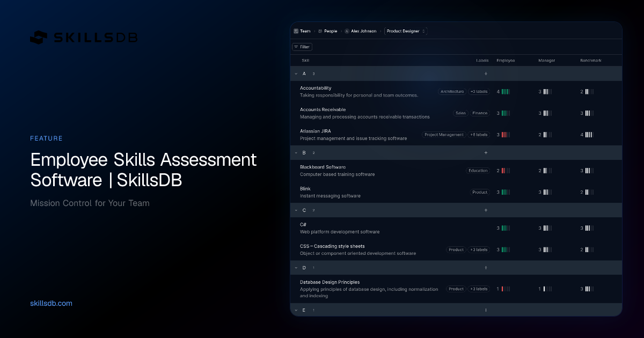Click the Skill column header
This screenshot has width=644, height=338.
[x=305, y=61]
